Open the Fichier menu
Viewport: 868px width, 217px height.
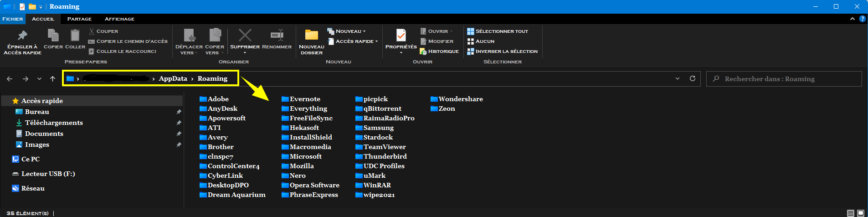point(13,19)
